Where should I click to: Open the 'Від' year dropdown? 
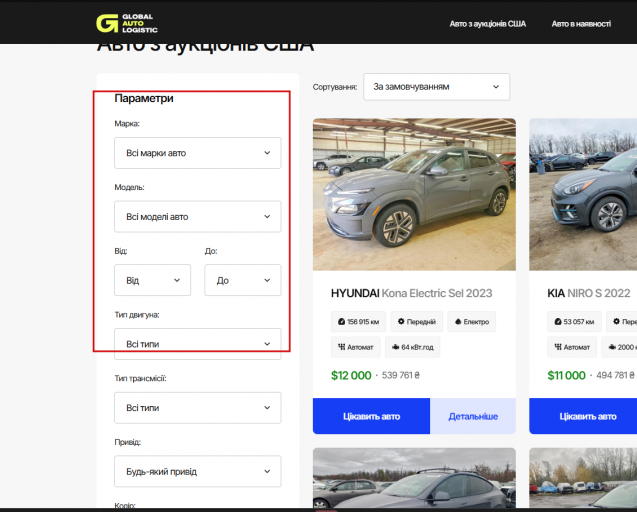click(x=152, y=280)
